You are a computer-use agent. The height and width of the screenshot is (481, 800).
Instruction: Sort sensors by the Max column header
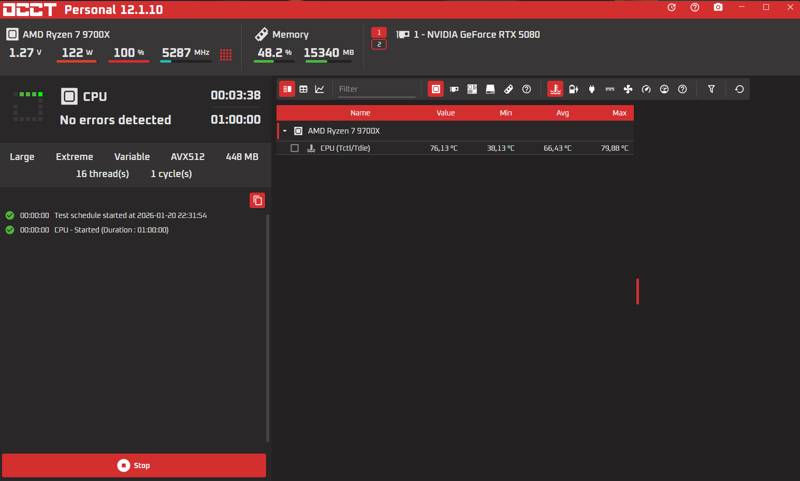tap(620, 113)
